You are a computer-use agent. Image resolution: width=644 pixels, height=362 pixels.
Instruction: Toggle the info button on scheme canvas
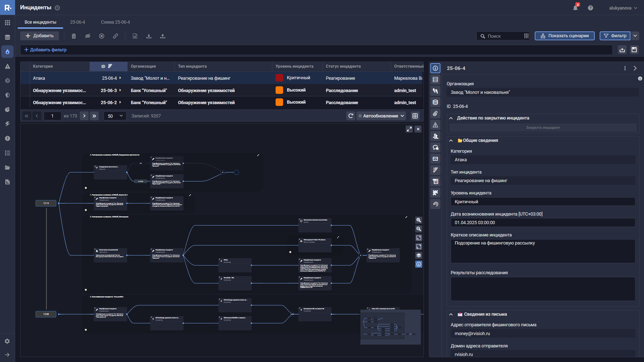[419, 264]
